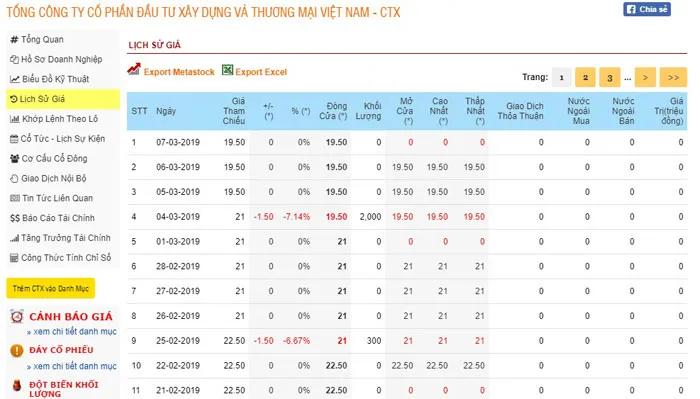700x399 pixels.
Task: Go to page 3 of results
Action: pos(610,78)
